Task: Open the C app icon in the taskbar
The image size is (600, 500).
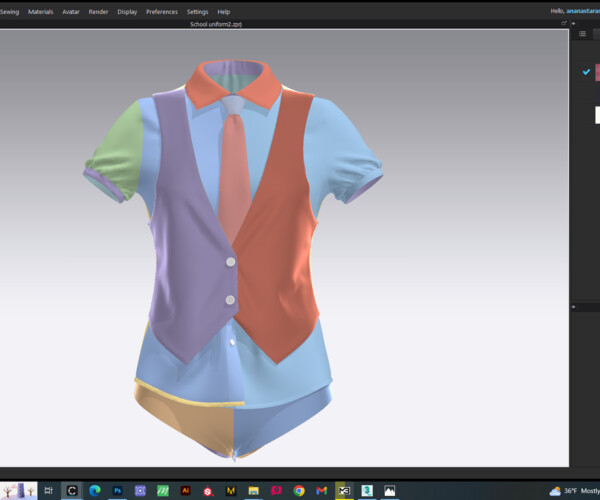Action: [x=72, y=490]
